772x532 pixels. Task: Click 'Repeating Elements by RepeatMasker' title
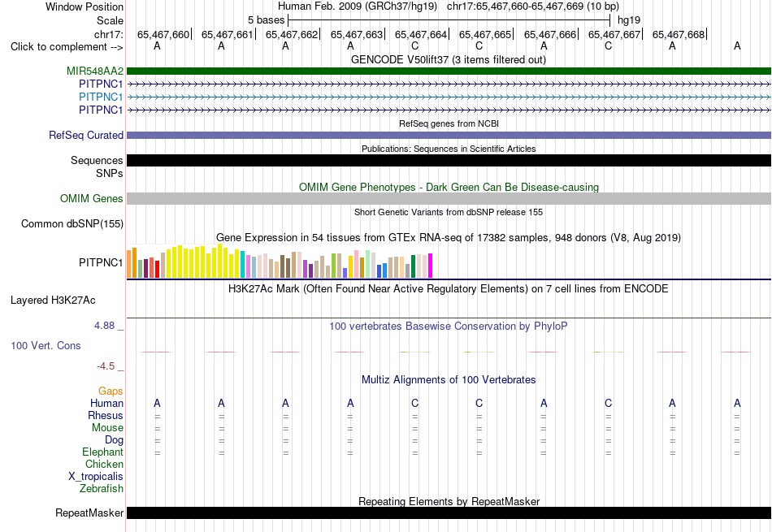(449, 501)
